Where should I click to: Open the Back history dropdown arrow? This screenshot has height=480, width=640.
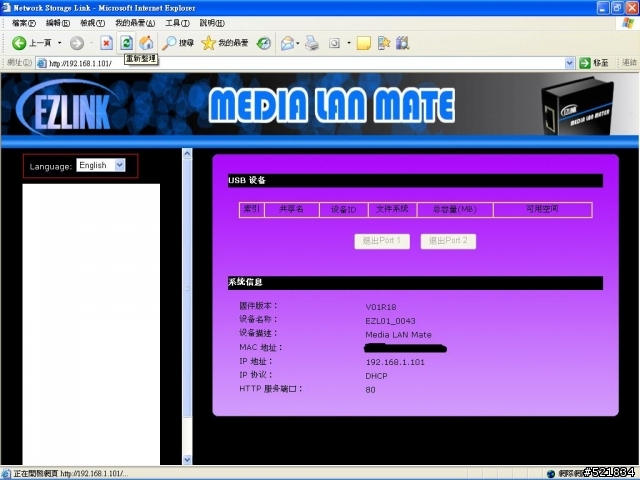click(60, 43)
